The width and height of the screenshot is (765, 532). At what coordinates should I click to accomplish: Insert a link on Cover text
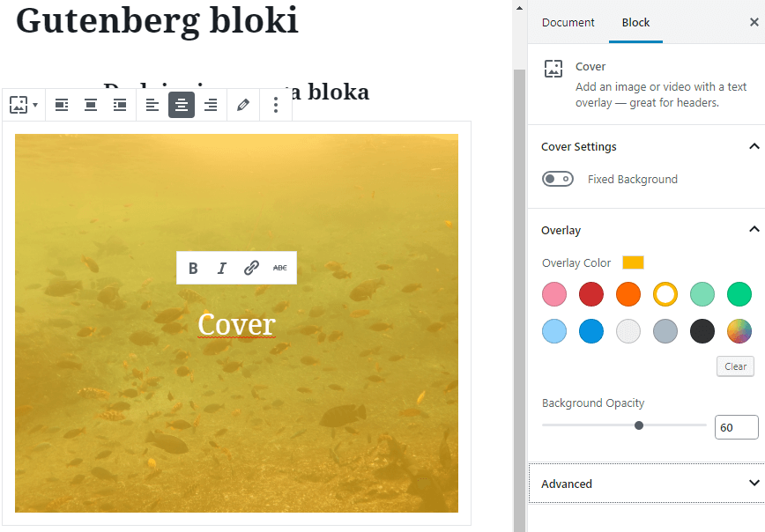tap(251, 268)
